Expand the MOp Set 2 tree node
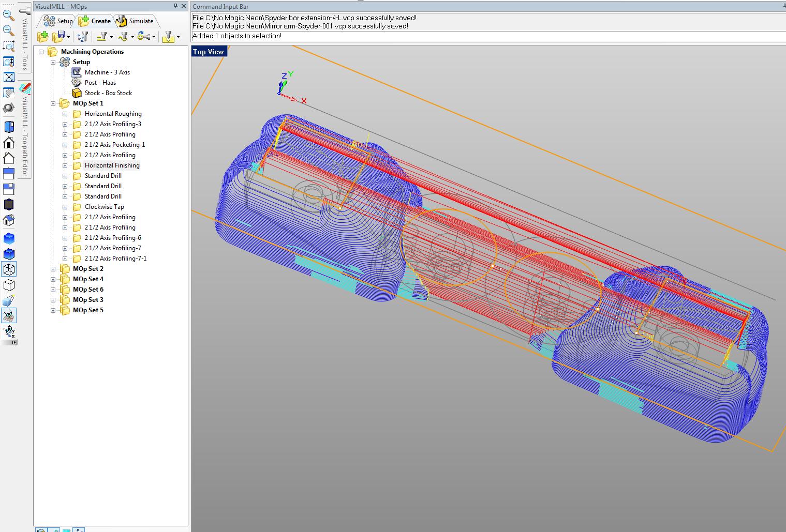Viewport: 786px width, 532px height. pyautogui.click(x=53, y=269)
